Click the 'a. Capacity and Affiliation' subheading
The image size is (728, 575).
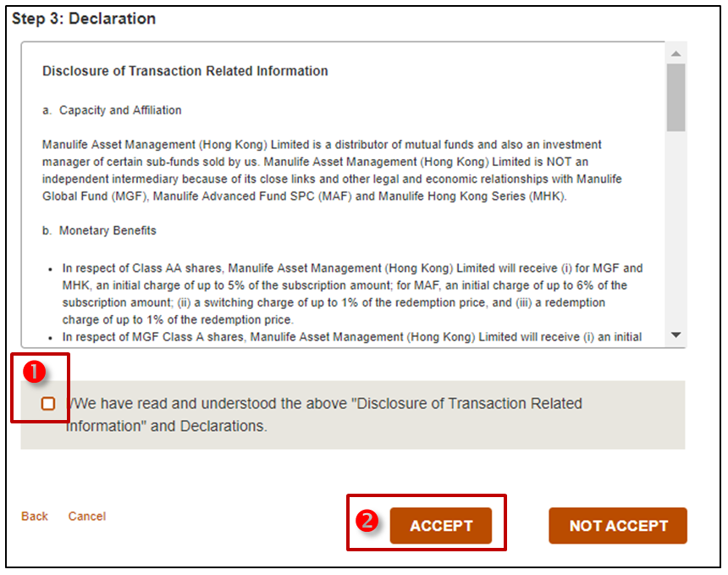pyautogui.click(x=112, y=110)
